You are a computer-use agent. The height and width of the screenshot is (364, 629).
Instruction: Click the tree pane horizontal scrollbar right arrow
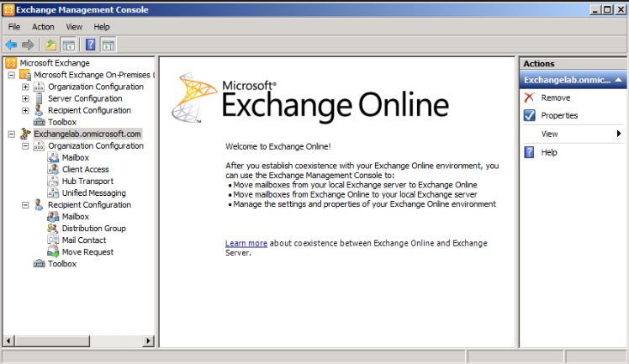click(149, 340)
